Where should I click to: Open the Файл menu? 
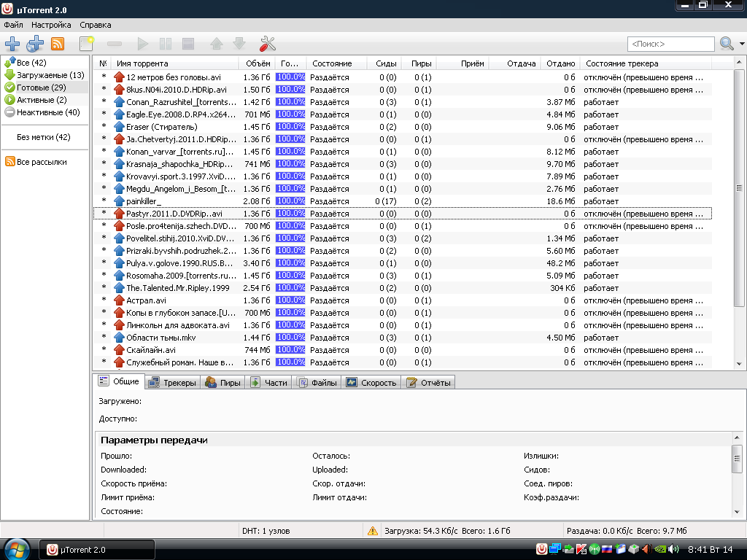pyautogui.click(x=14, y=25)
